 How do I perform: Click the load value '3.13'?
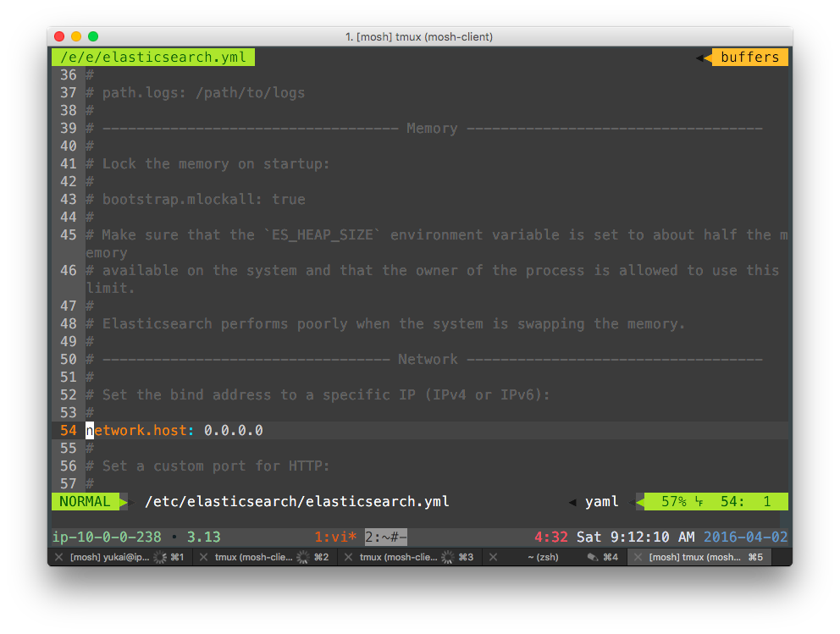tap(203, 537)
